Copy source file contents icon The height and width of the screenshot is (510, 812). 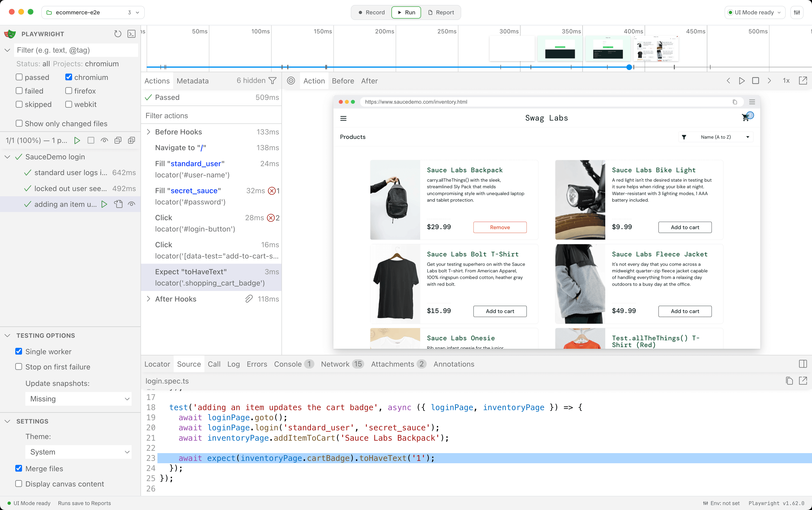coord(789,381)
